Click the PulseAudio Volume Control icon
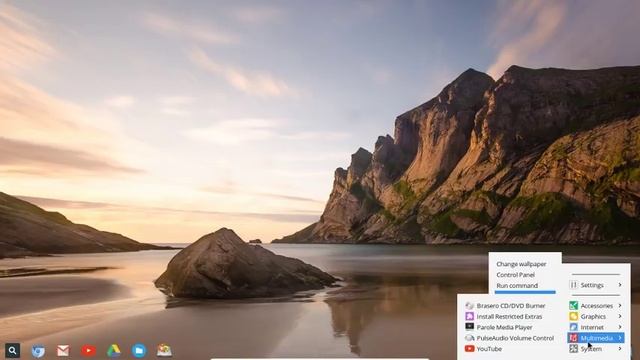Screen dimensions: 640x360 tap(469, 338)
